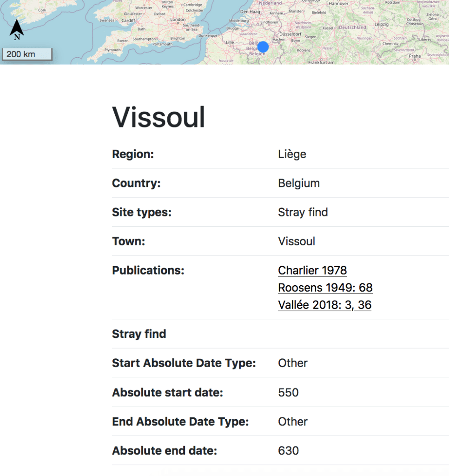Click the north arrow compass icon

(x=17, y=29)
